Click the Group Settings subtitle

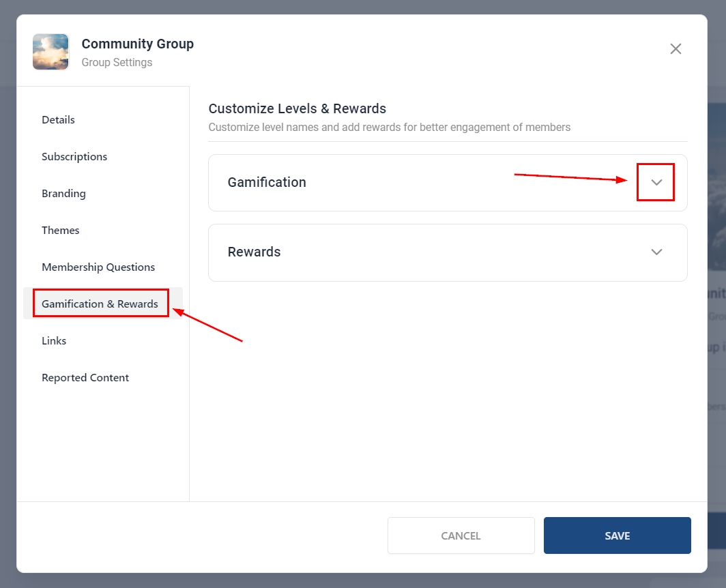click(117, 63)
